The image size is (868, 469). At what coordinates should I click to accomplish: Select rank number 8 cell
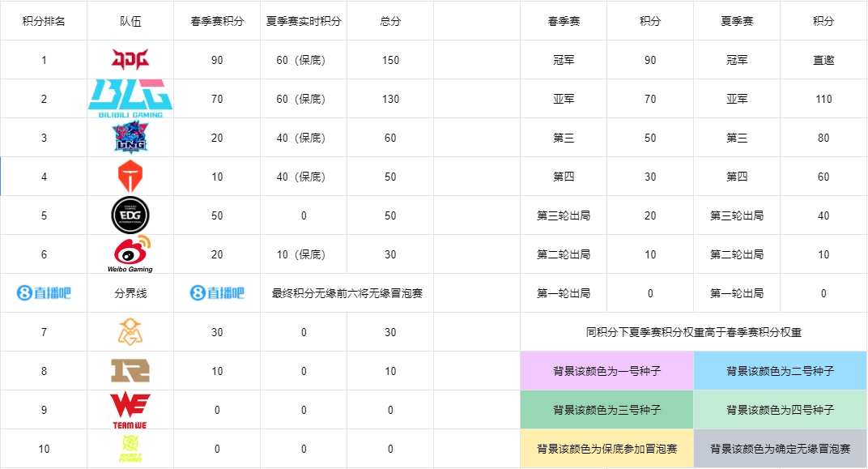[x=44, y=371]
